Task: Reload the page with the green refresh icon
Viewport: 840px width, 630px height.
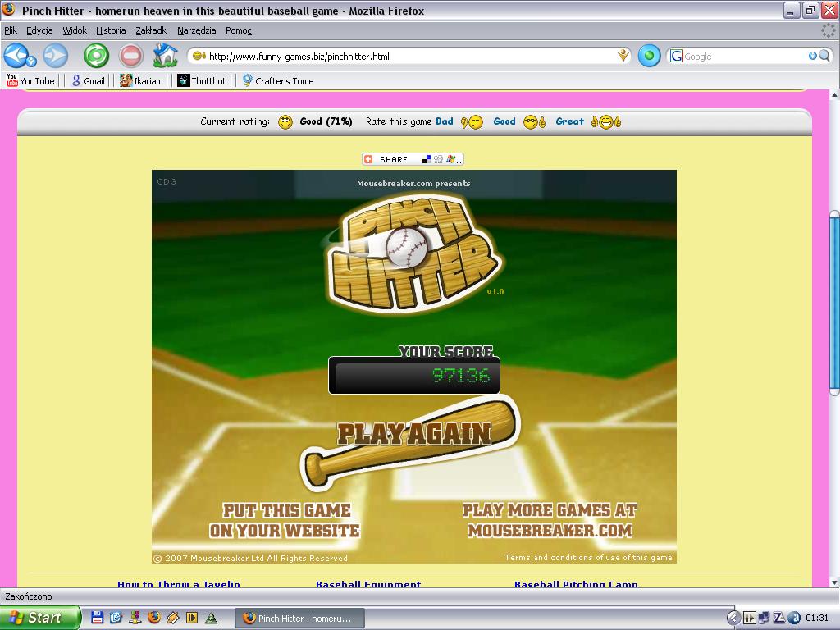Action: pos(97,56)
